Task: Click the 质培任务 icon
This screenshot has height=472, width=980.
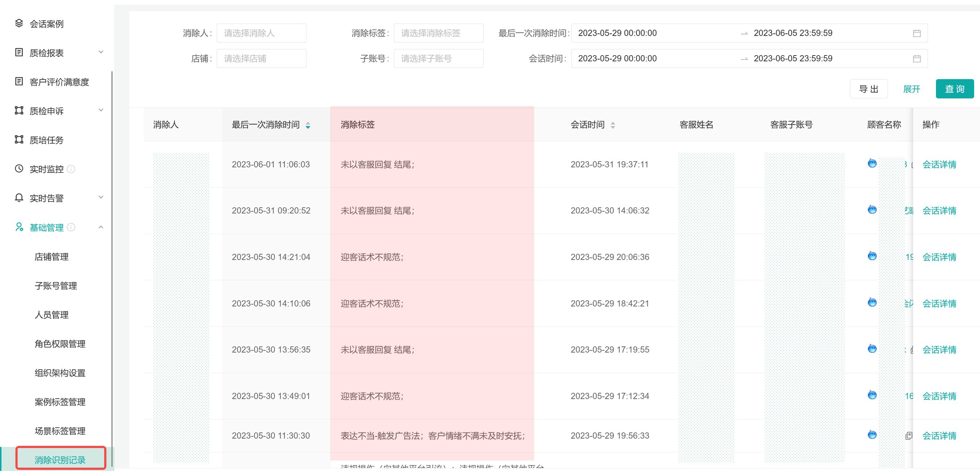Action: click(19, 140)
